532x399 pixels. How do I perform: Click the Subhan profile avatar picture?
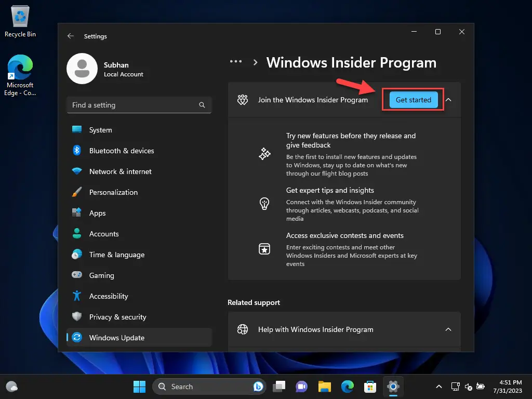pyautogui.click(x=82, y=69)
